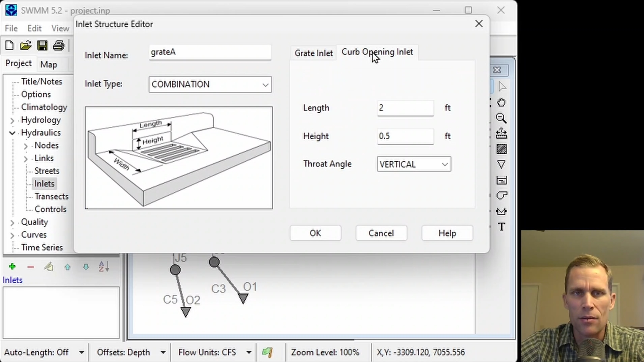This screenshot has width=644, height=362.
Task: Open the Flow Units status dropdown
Action: click(249, 352)
